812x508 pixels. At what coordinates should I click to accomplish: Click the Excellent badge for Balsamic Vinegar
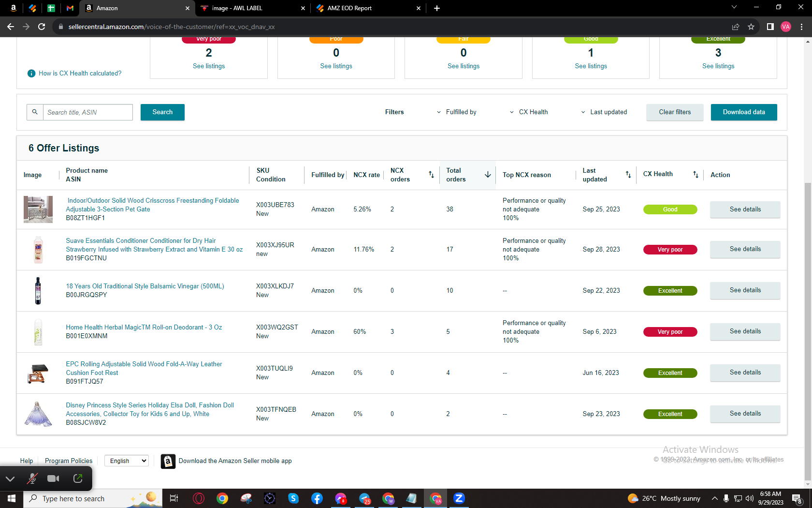670,291
